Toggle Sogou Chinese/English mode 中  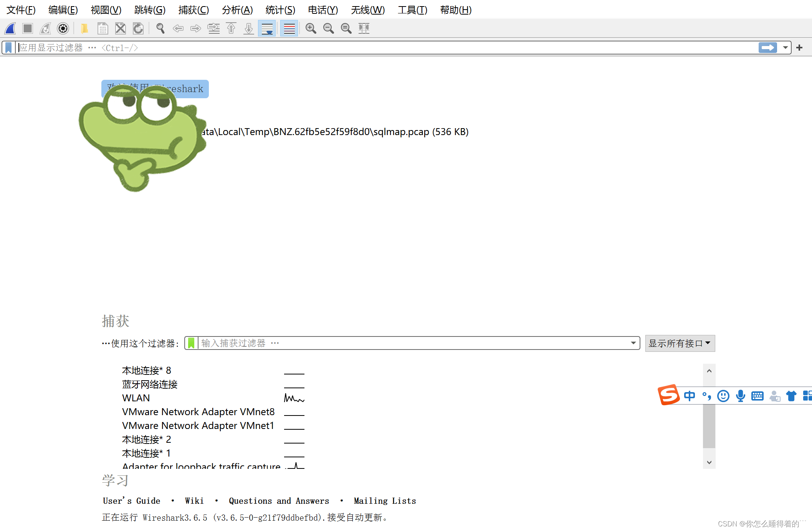point(690,396)
